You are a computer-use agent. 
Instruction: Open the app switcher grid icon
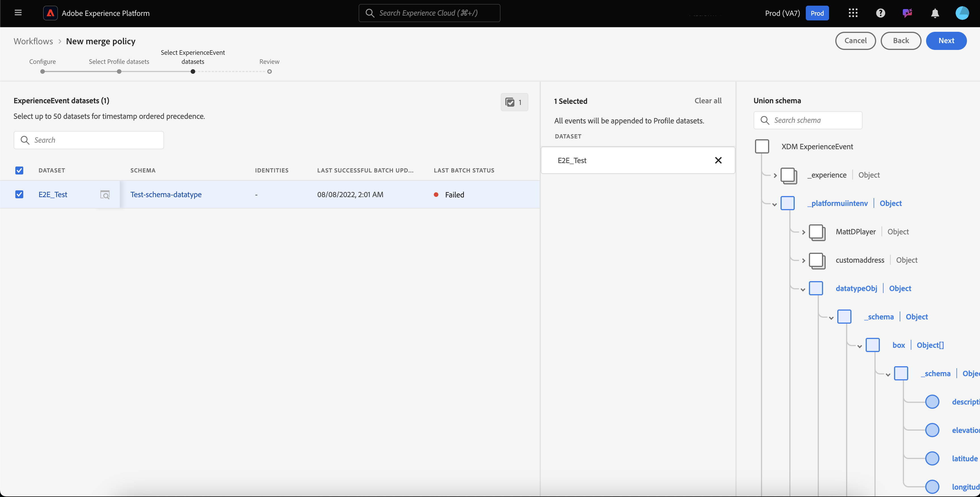(x=853, y=13)
